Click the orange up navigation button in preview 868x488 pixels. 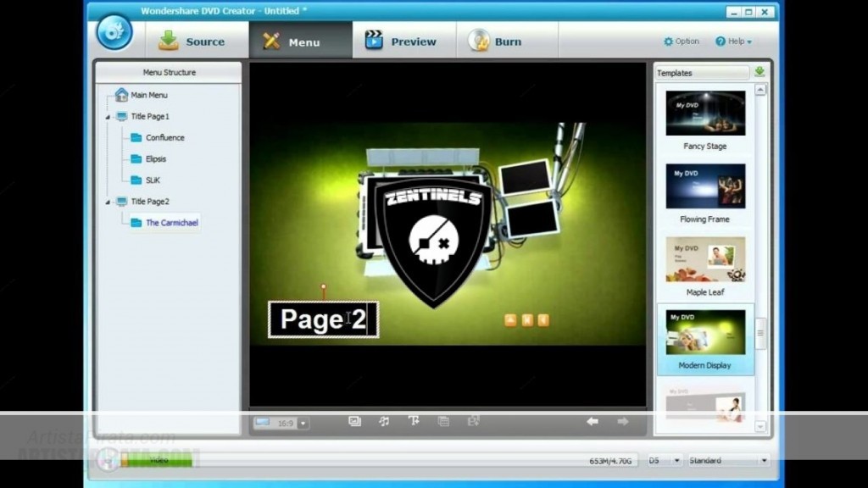point(510,320)
